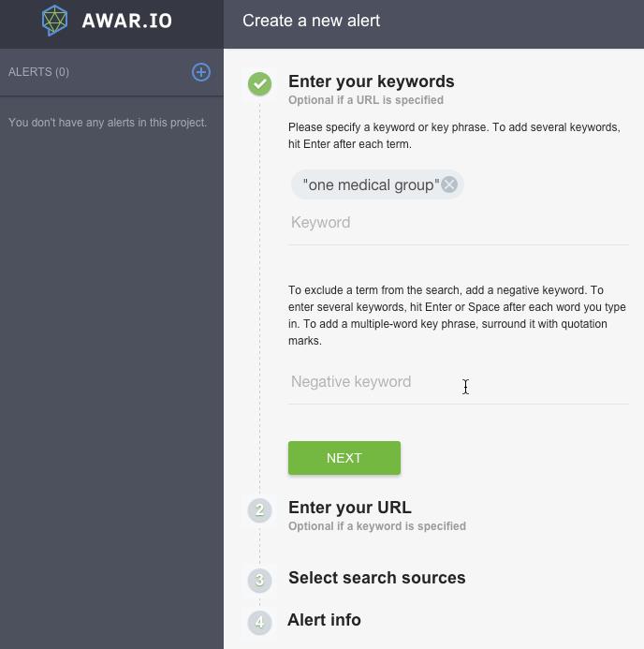Add a new alert with plus icon
The height and width of the screenshot is (649, 644).
[201, 72]
